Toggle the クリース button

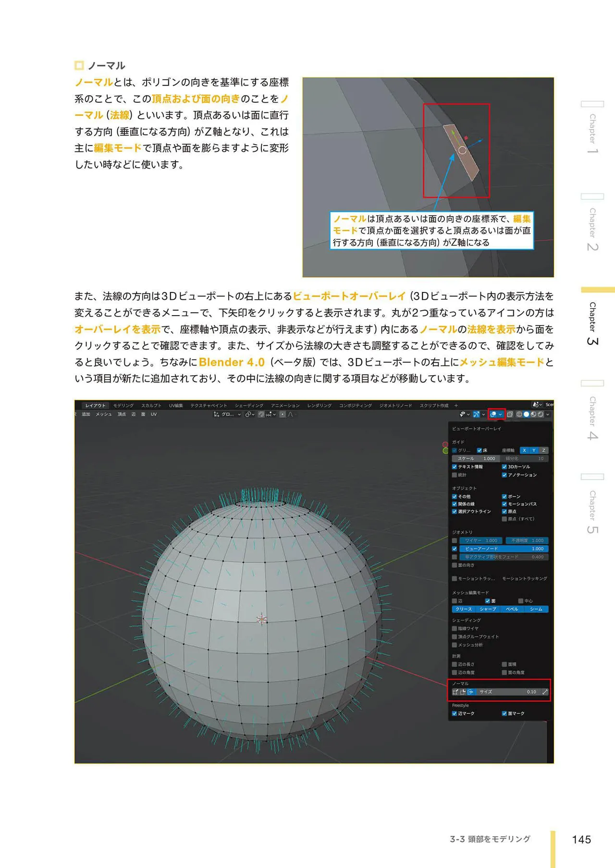point(464,610)
